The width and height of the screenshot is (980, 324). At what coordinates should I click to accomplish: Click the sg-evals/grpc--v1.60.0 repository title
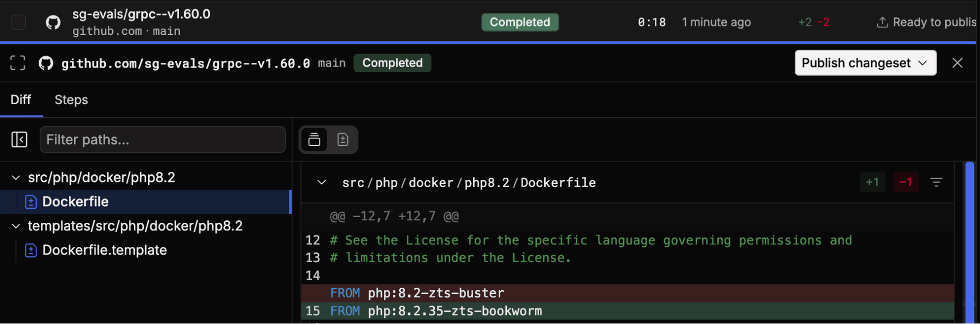point(141,14)
